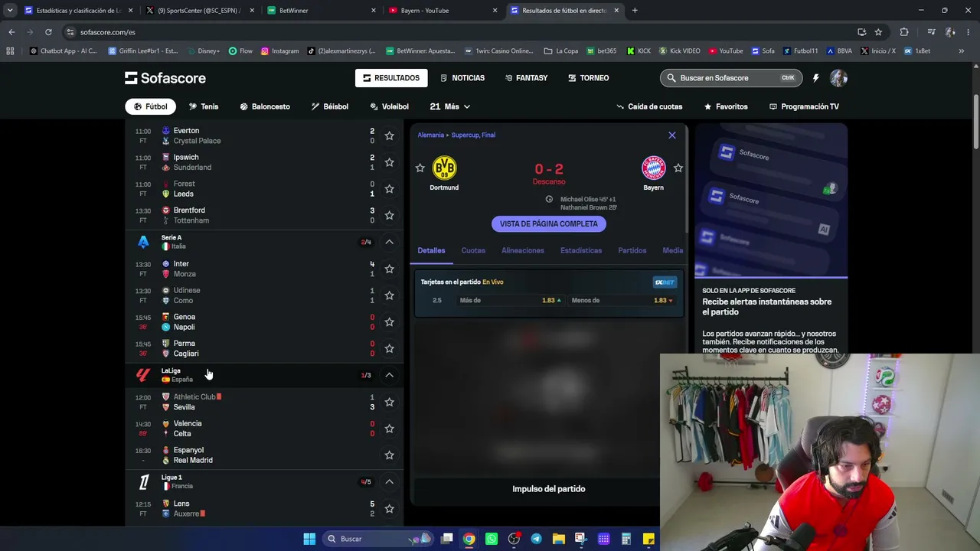
Task: Select the Baloncesto sport filter
Action: point(265,106)
